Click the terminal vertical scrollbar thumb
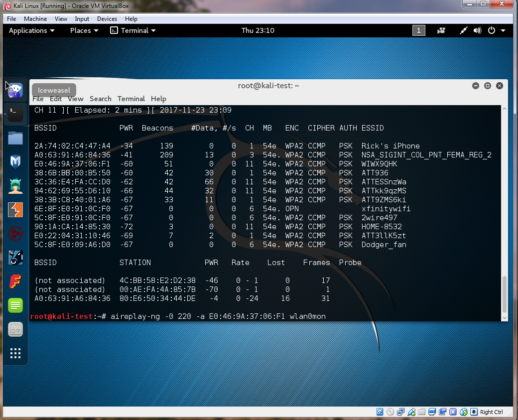The width and height of the screenshot is (518, 420). (x=504, y=294)
